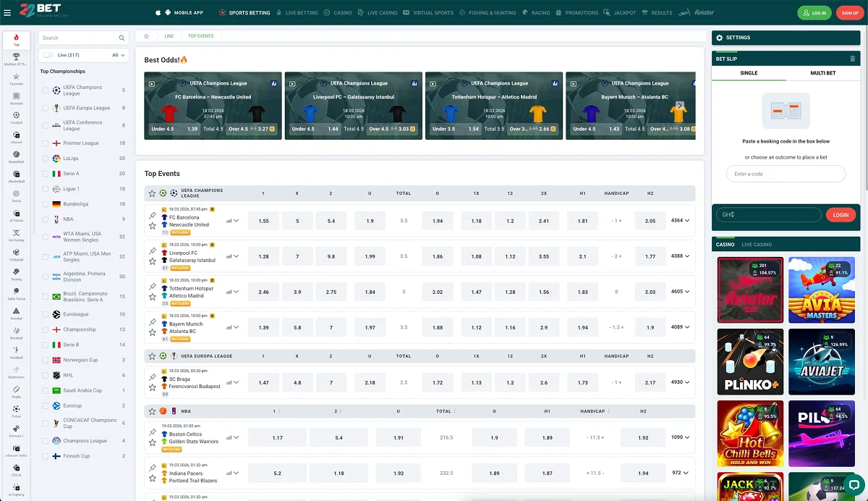
Task: Check the Premier League checkbox
Action: coord(46,143)
